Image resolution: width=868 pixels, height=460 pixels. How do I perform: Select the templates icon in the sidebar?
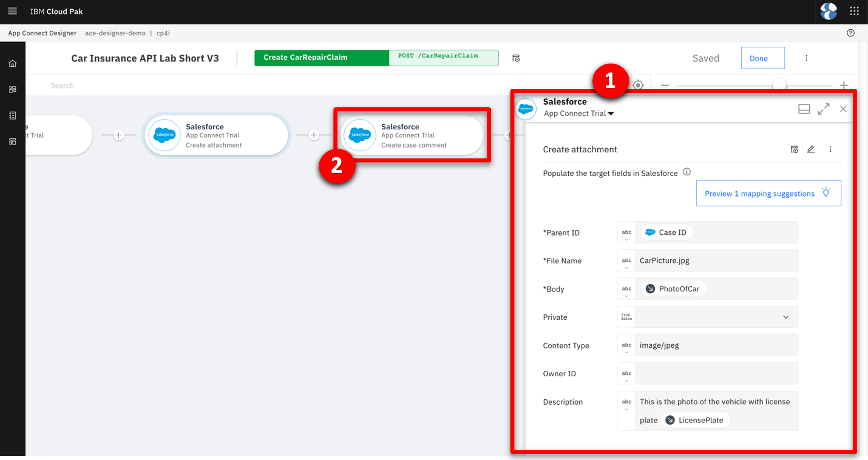[12, 142]
